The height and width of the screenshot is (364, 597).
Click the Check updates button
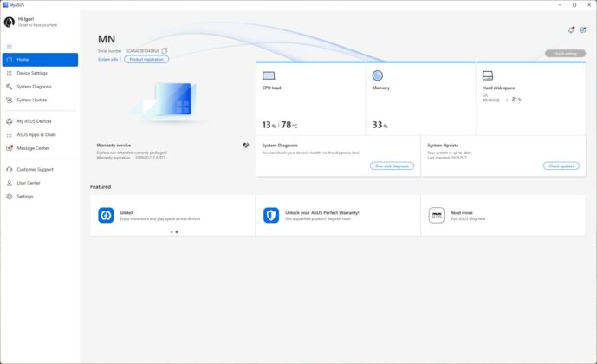pos(561,166)
